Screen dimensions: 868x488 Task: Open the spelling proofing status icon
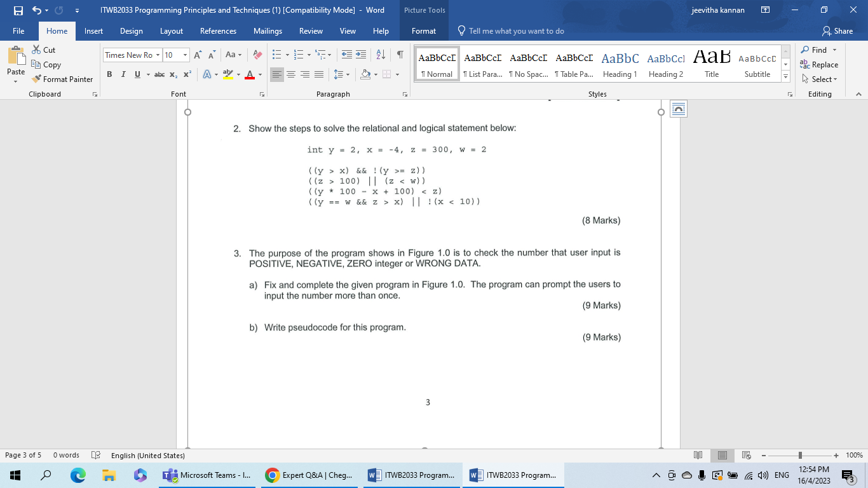(96, 455)
